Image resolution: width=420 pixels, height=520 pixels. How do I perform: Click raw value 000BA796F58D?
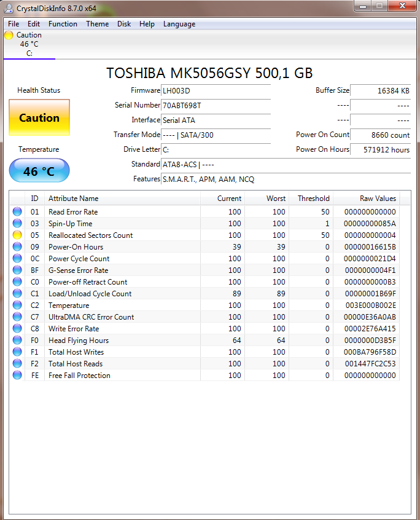tap(370, 352)
